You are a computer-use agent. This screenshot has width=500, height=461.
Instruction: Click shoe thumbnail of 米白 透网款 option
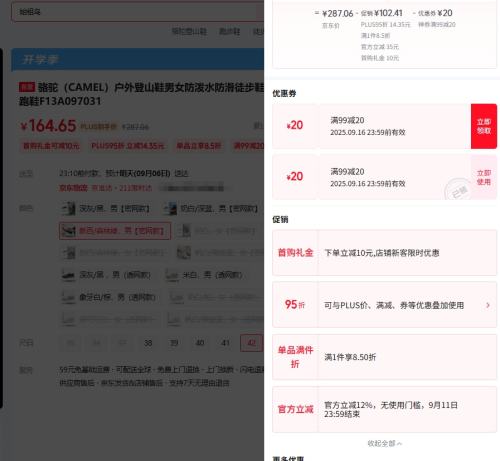click(x=173, y=275)
